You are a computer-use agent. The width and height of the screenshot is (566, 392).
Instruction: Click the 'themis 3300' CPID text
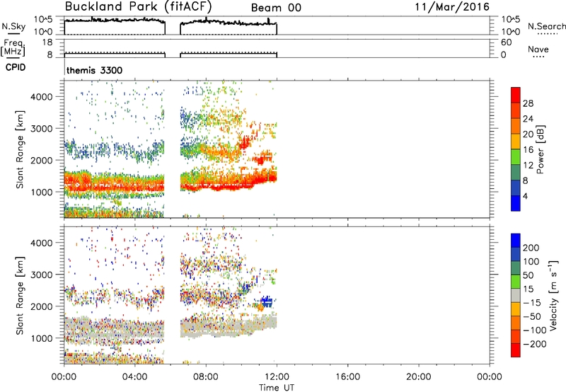click(x=95, y=70)
